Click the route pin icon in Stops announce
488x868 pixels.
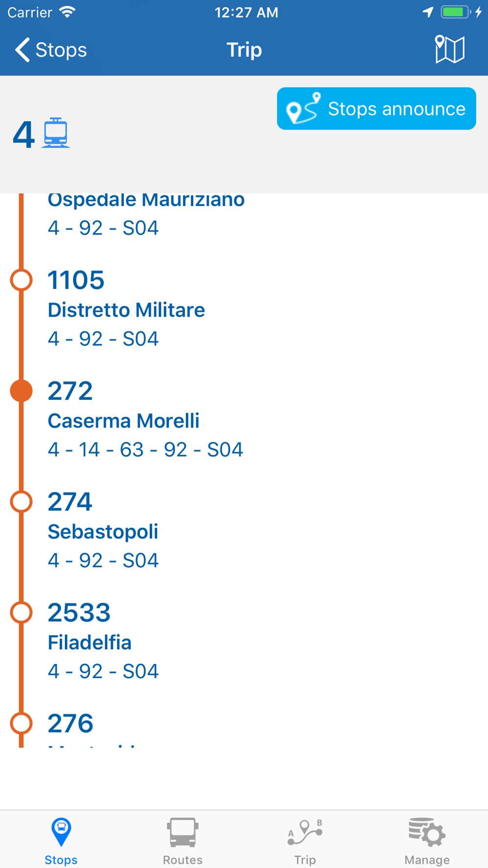(303, 108)
